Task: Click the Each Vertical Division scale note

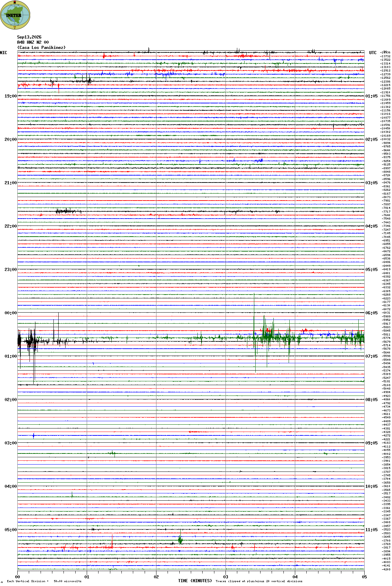Action: (44, 581)
